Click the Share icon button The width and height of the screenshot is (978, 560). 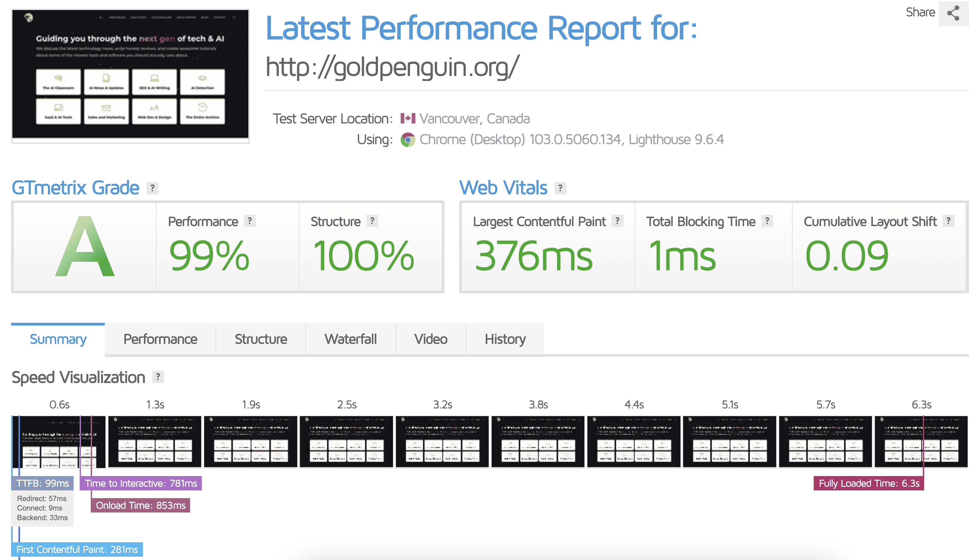[x=953, y=13]
